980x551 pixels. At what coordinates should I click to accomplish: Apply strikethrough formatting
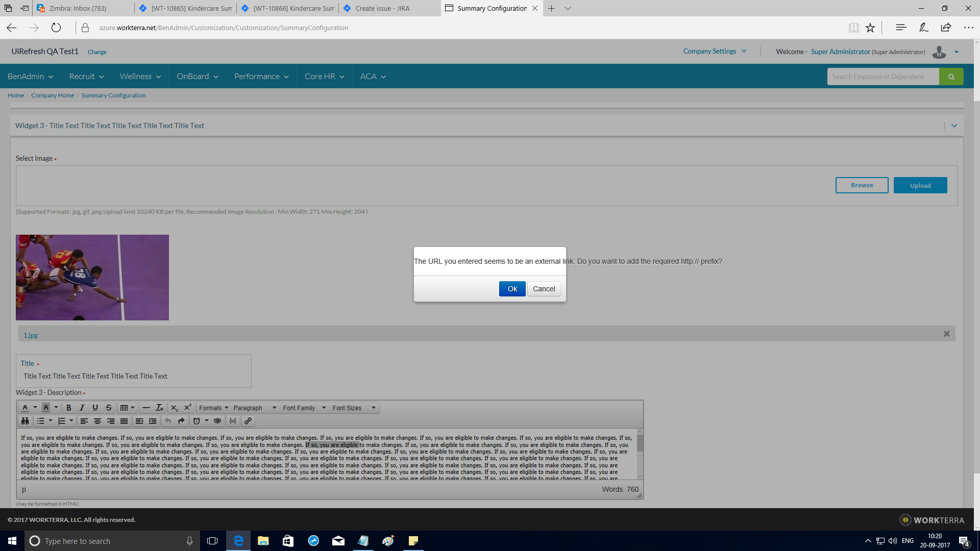108,408
